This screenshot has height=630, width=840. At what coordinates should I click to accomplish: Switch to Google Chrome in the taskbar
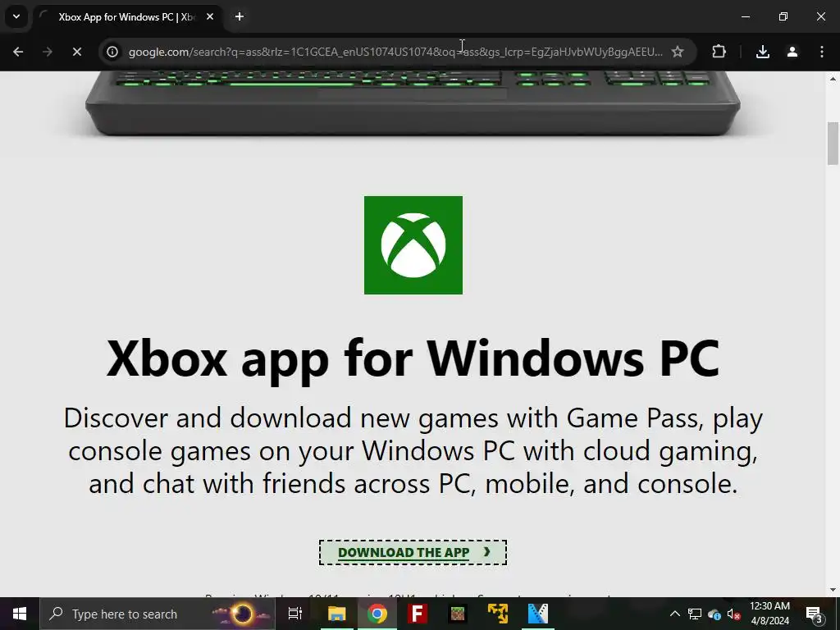click(x=377, y=614)
